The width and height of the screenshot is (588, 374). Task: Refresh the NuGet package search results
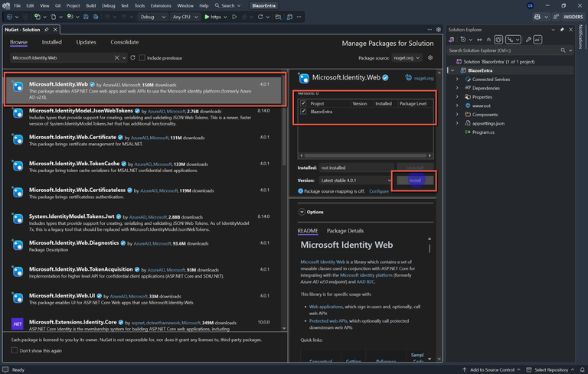(x=132, y=57)
